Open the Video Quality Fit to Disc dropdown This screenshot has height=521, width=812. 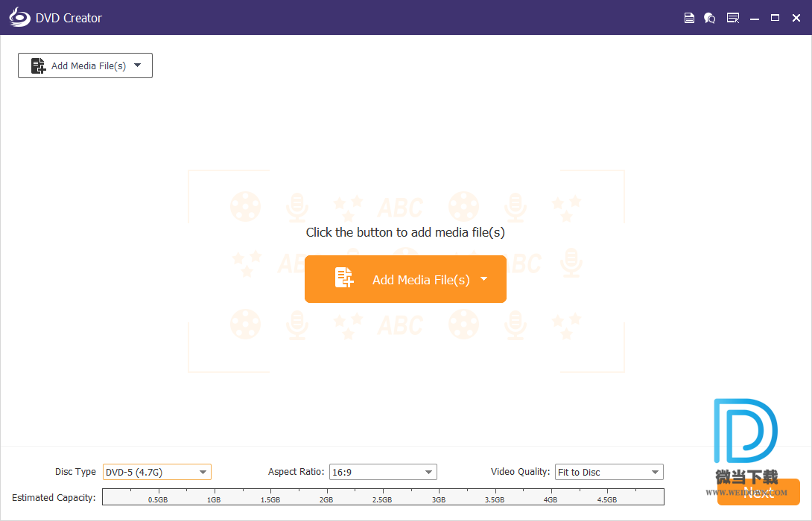[609, 472]
